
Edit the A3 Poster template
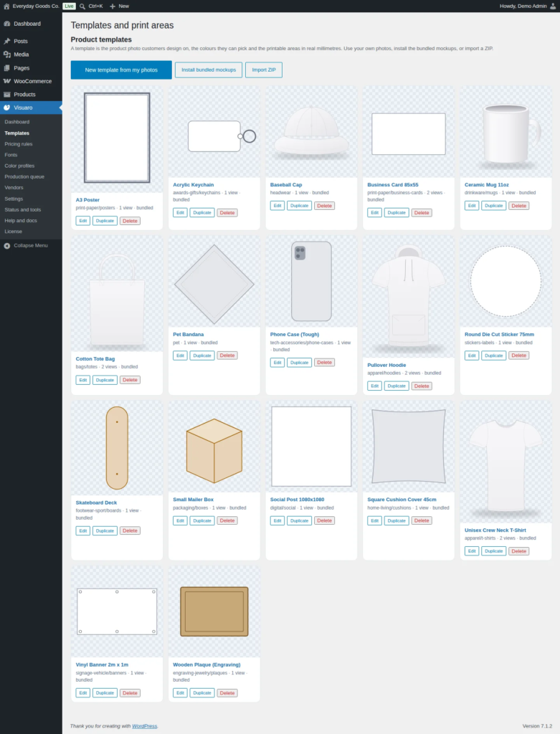(x=83, y=221)
